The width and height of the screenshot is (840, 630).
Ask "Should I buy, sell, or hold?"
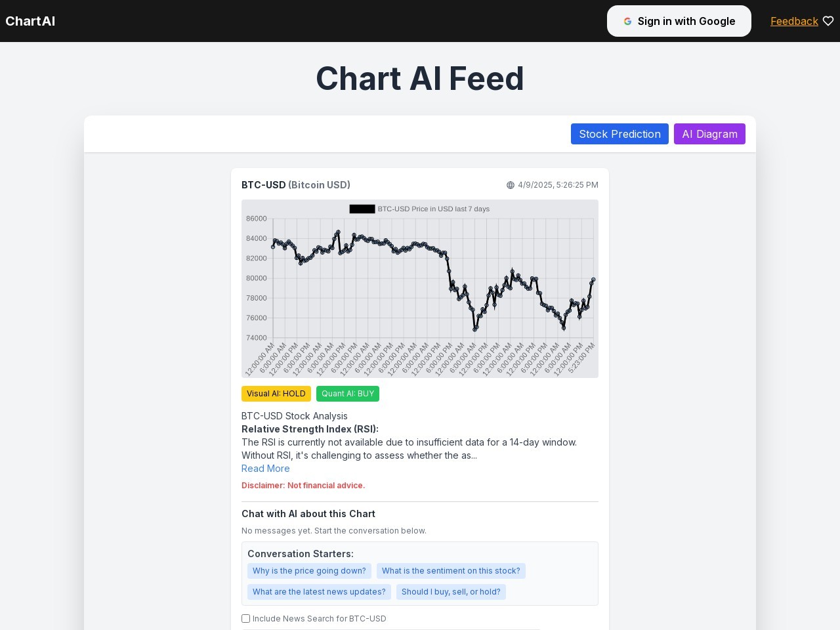click(x=451, y=592)
